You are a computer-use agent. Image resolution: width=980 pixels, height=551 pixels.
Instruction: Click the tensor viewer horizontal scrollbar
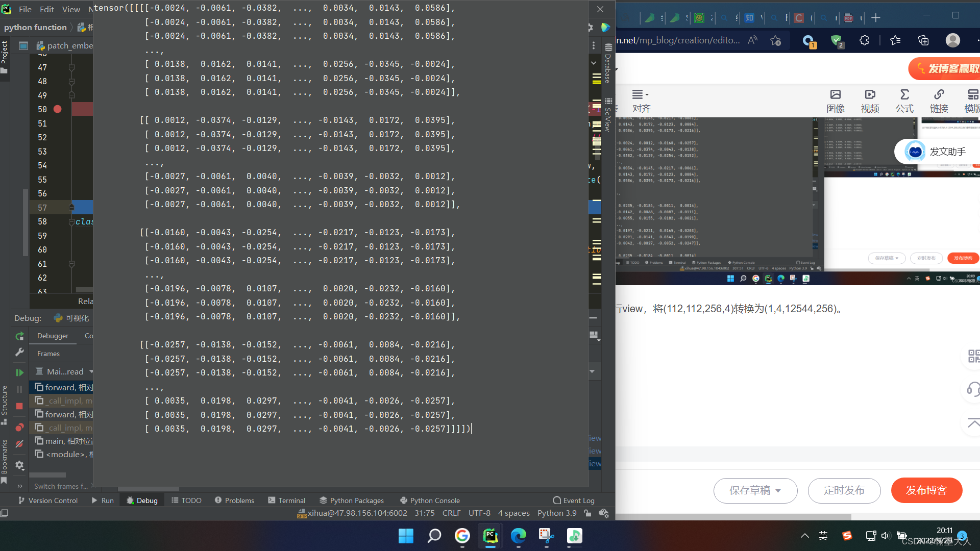point(148,489)
